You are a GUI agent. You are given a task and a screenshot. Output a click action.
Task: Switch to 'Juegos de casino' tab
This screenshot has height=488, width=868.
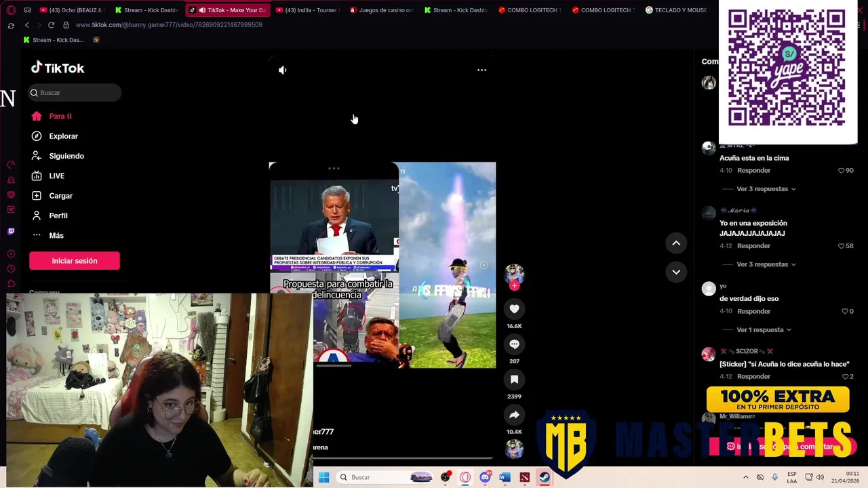[x=381, y=10]
